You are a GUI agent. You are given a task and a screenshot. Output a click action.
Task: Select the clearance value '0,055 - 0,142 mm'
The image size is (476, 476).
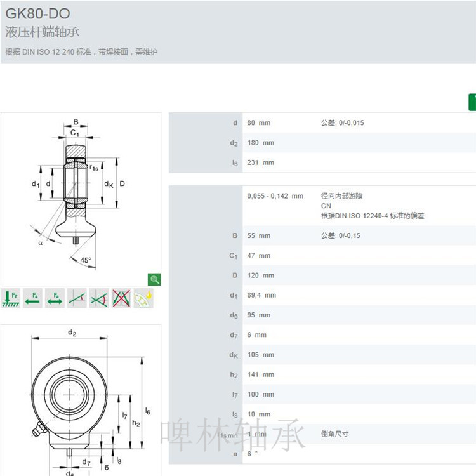click(x=275, y=196)
